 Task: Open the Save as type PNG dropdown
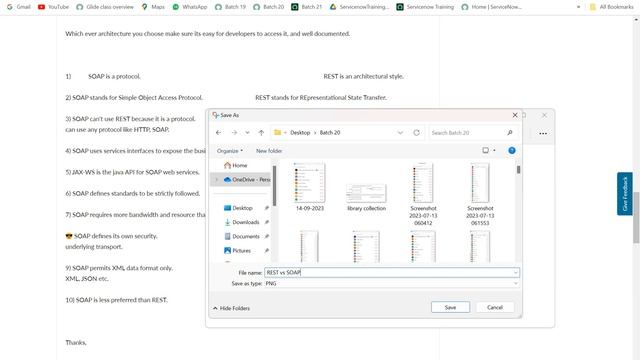pos(392,283)
